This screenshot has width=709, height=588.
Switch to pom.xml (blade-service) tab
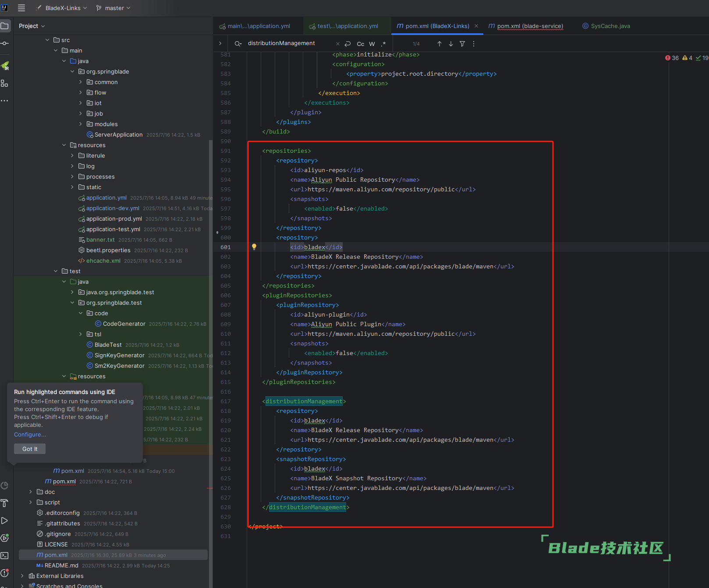(529, 26)
